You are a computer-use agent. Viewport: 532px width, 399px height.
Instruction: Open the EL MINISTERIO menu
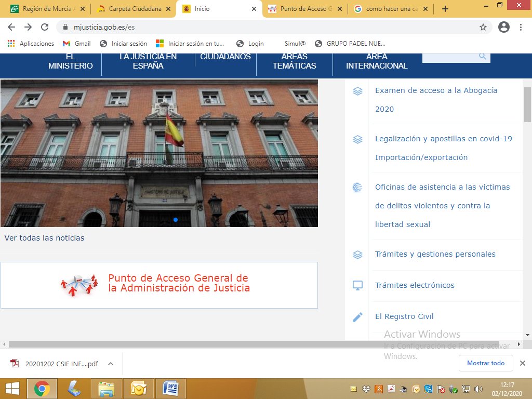point(70,61)
